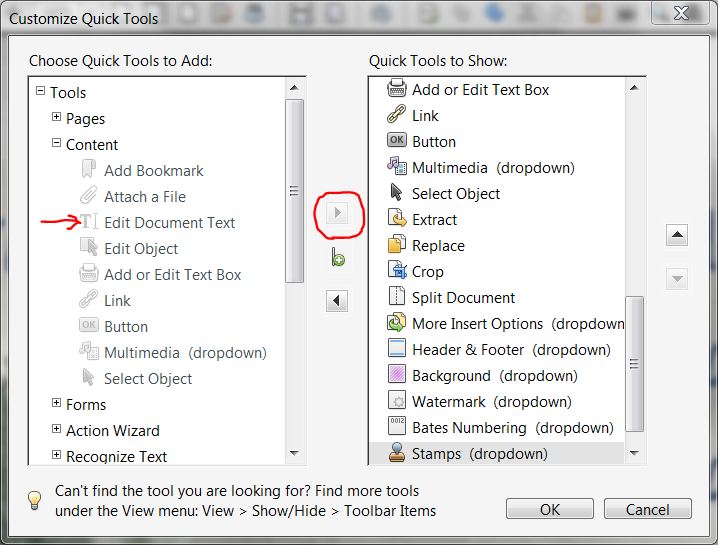
Task: Select 'Crop' row in right list
Action: (x=496, y=272)
